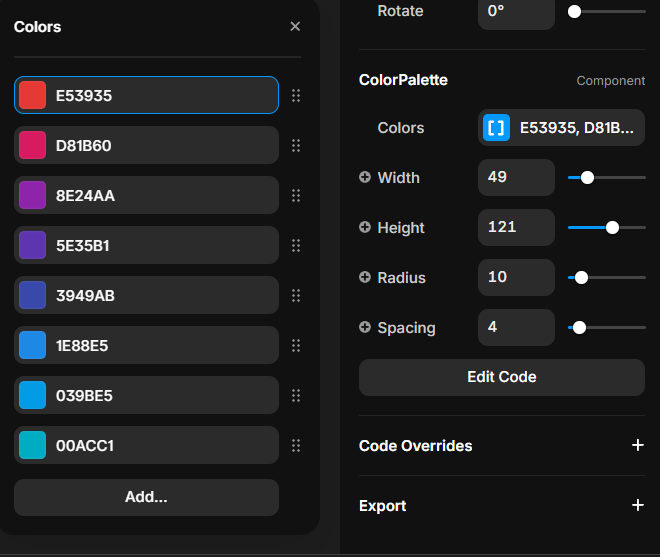Viewport: 660px width, 557px height.
Task: Open the pink D81B60 color swatch
Action: coord(33,146)
